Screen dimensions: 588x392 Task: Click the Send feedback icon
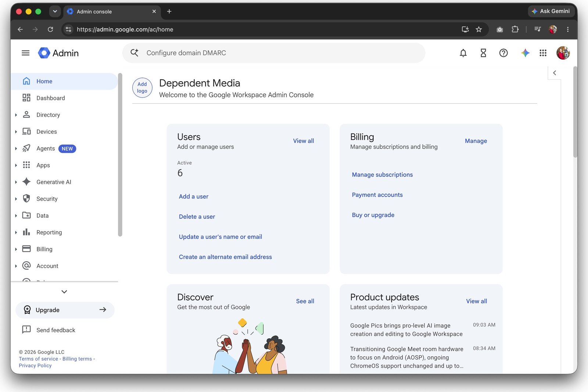pyautogui.click(x=26, y=330)
